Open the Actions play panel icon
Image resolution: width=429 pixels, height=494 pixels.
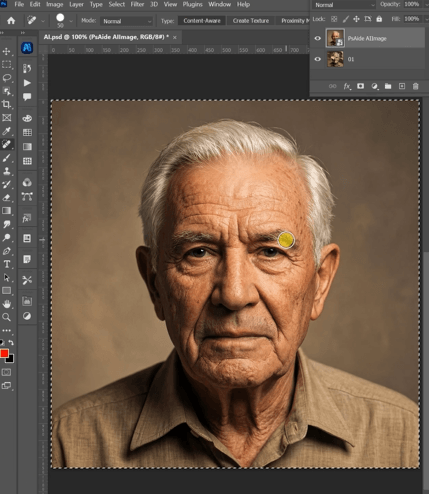coord(27,83)
